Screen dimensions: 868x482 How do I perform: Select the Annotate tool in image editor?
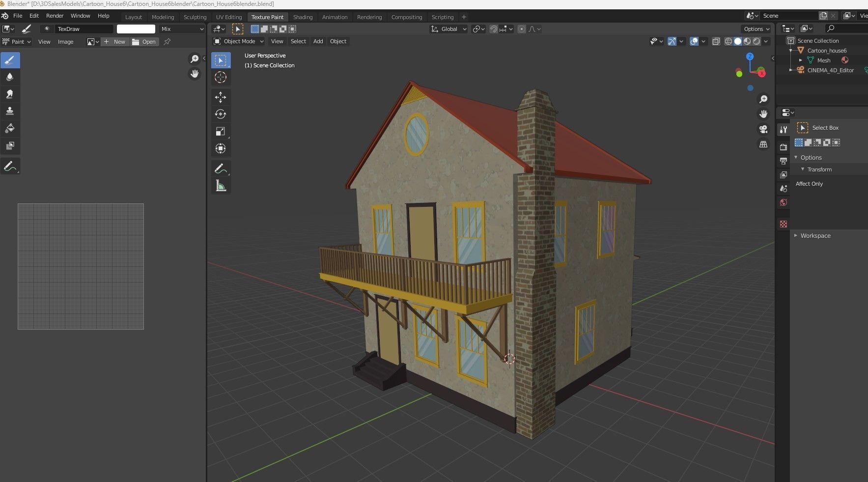(x=10, y=167)
